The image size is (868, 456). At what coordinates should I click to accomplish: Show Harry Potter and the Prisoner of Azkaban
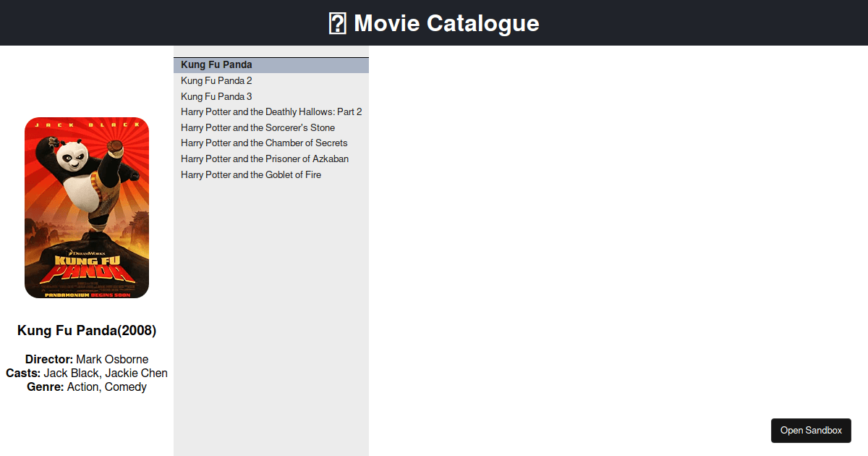tap(265, 159)
